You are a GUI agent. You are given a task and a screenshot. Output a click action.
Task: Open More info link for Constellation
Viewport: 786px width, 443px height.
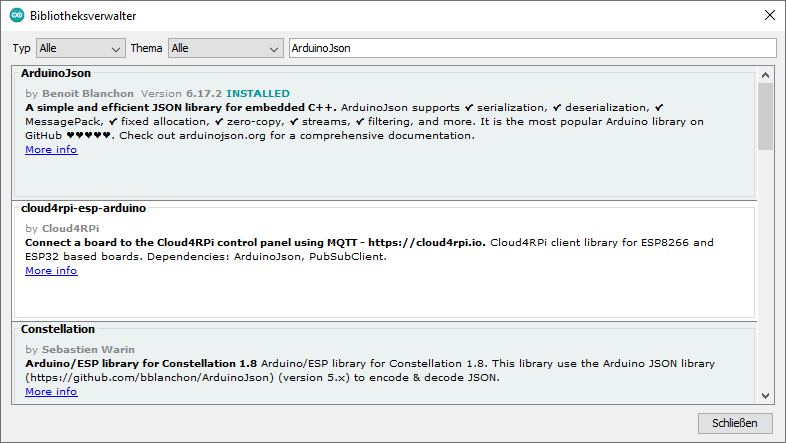pos(51,392)
